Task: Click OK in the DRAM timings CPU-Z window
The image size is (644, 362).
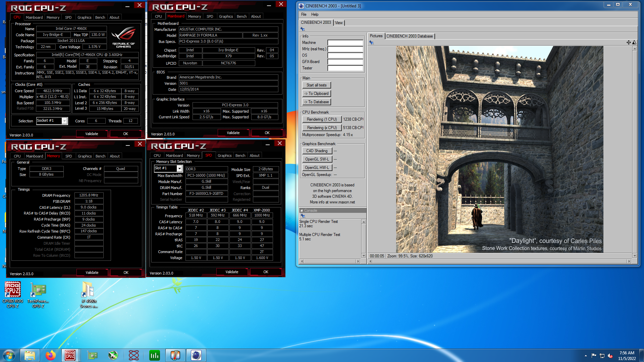Action: pos(126,273)
